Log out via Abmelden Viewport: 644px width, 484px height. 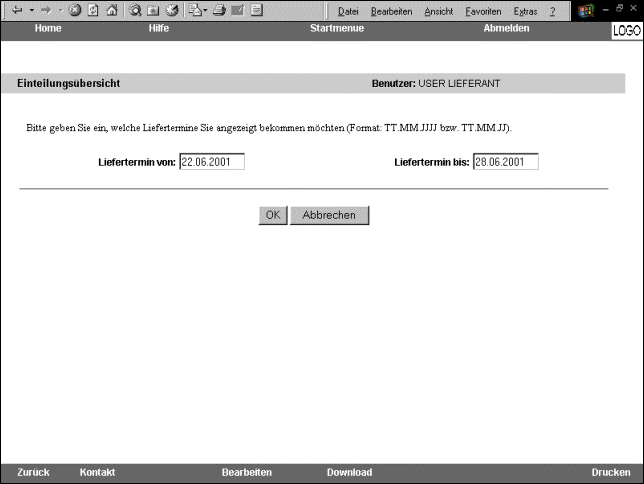[506, 28]
